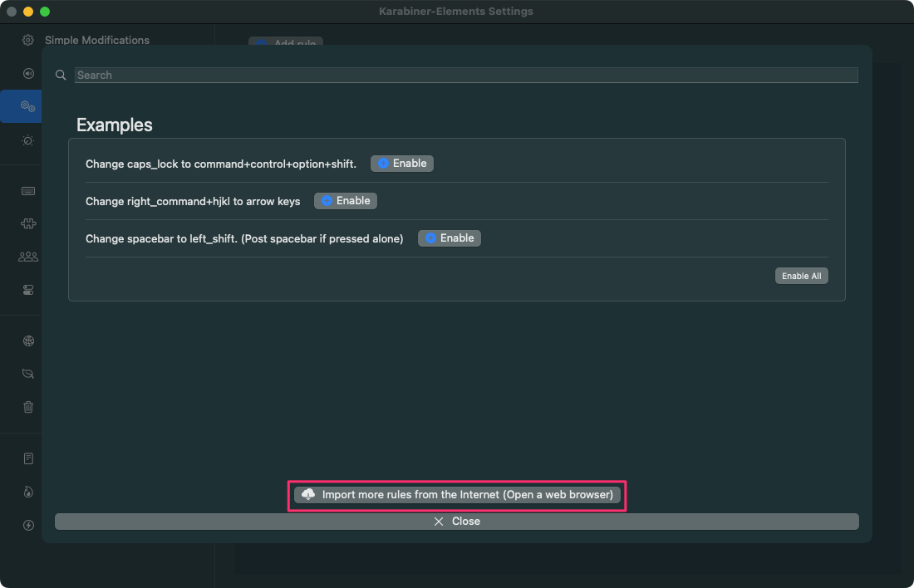Close the rules sheet with Close button

click(456, 521)
